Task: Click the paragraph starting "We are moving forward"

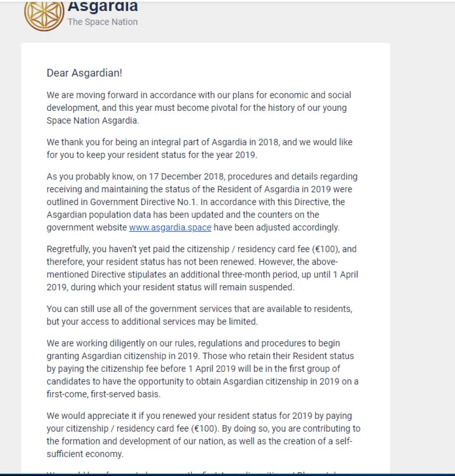Action: click(x=199, y=108)
